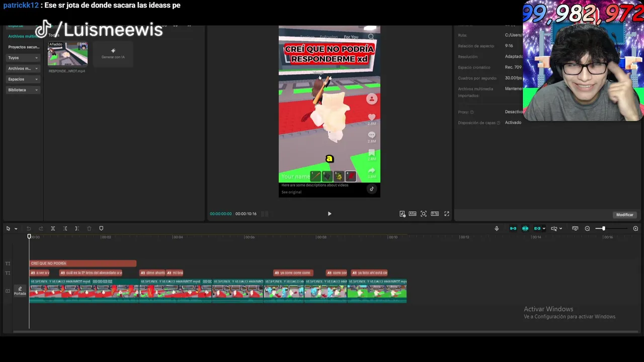Expand the Espacios dropdown
Image resolution: width=644 pixels, height=362 pixels.
[23, 79]
